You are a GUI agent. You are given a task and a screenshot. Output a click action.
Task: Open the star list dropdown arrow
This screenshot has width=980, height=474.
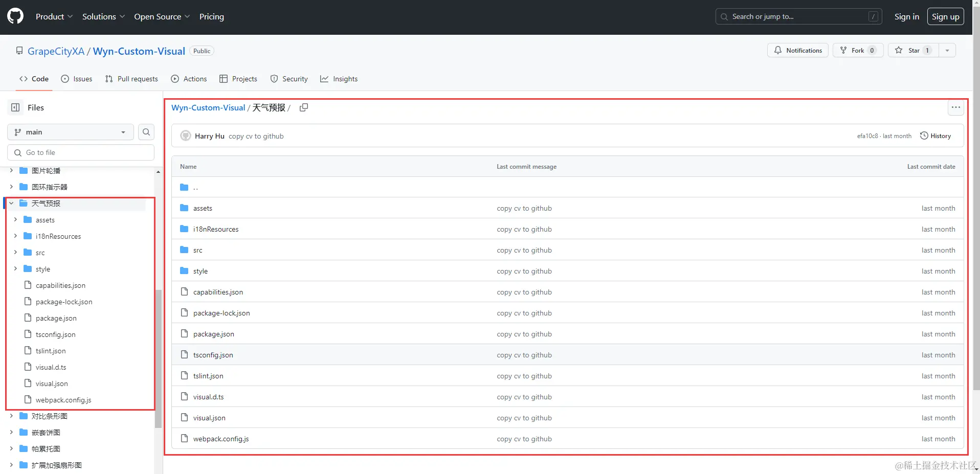click(x=947, y=50)
